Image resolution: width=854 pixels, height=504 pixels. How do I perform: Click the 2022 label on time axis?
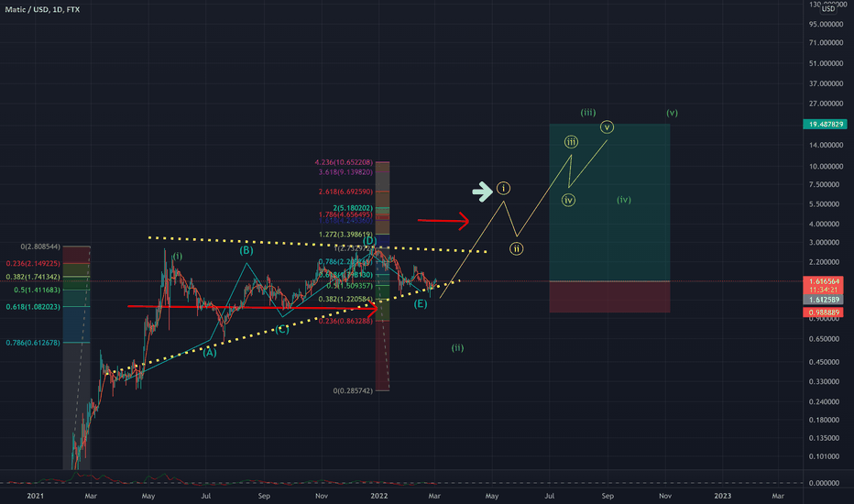(379, 496)
